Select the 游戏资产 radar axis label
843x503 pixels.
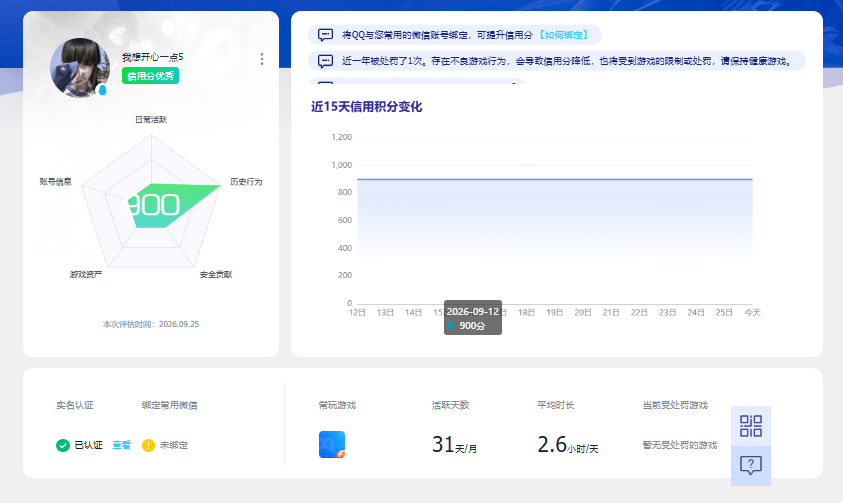point(85,274)
